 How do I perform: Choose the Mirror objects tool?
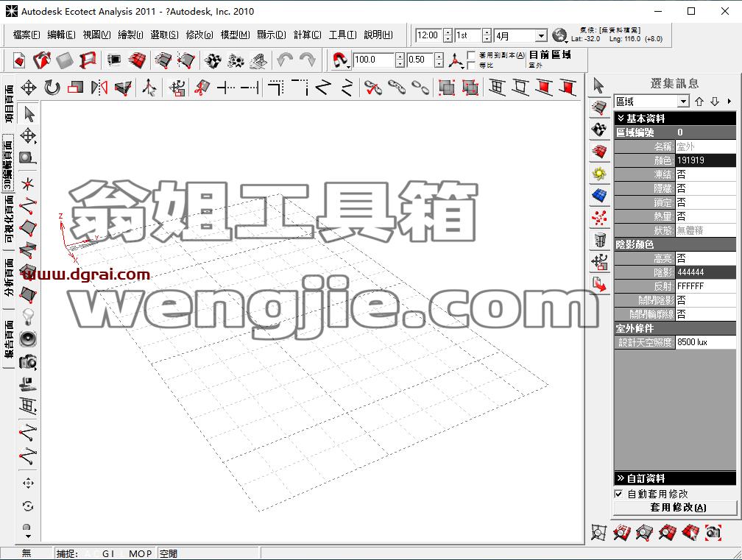coord(99,88)
